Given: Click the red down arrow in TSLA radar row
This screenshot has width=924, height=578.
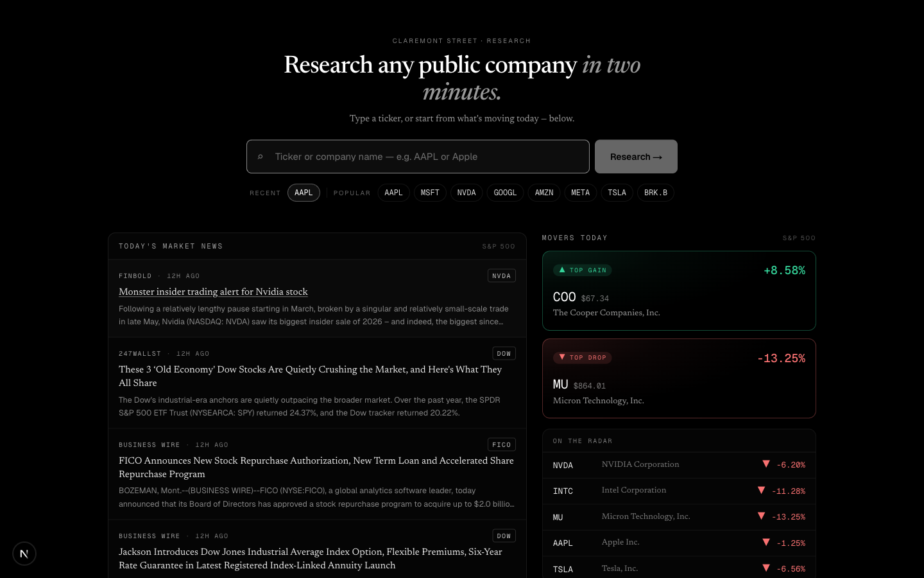Looking at the screenshot, I should pos(766,568).
